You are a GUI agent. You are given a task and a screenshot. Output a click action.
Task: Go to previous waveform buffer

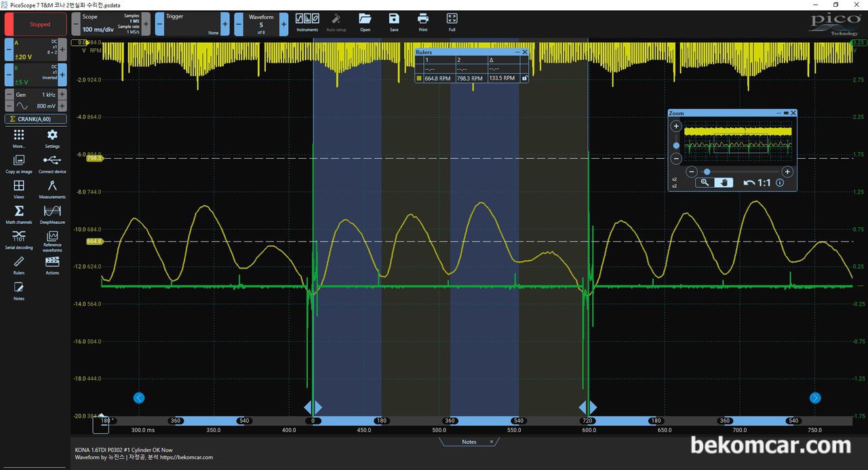[238, 24]
